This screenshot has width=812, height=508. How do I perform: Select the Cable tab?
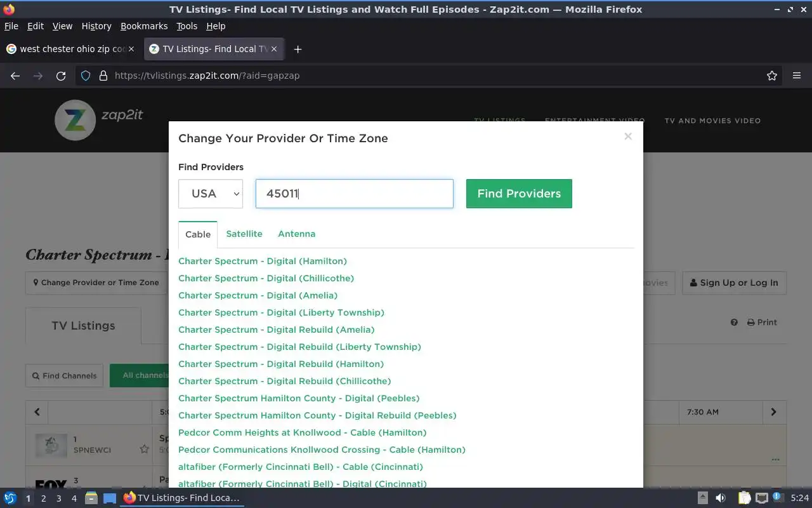(x=198, y=234)
